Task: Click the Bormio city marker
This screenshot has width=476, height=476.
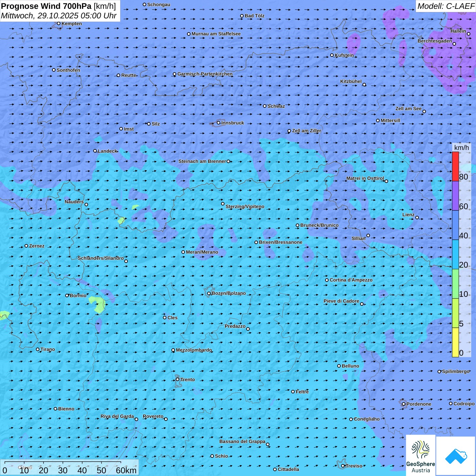Action: [67, 295]
